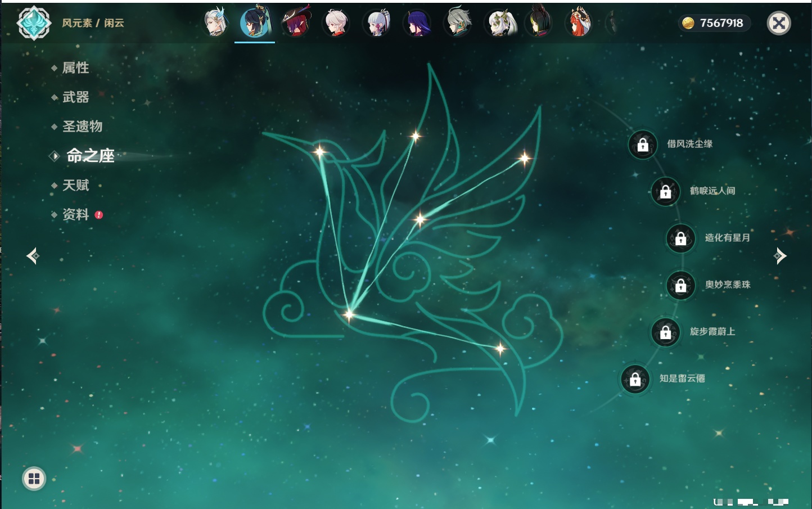Go to the previous character with the left arrow
Screen dimensions: 812x509
[33, 256]
